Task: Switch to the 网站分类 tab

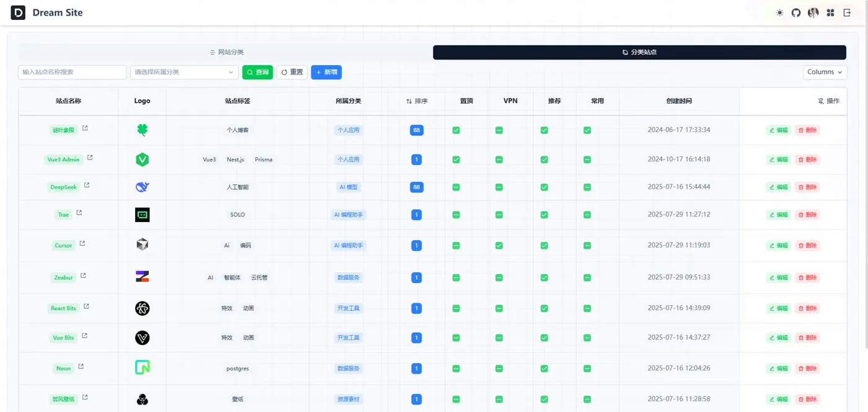Action: point(226,52)
